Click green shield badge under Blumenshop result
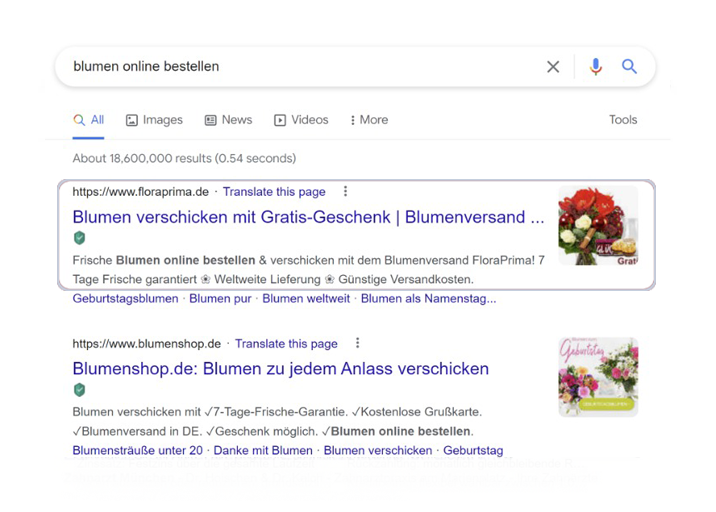The width and height of the screenshot is (716, 512). (x=79, y=390)
